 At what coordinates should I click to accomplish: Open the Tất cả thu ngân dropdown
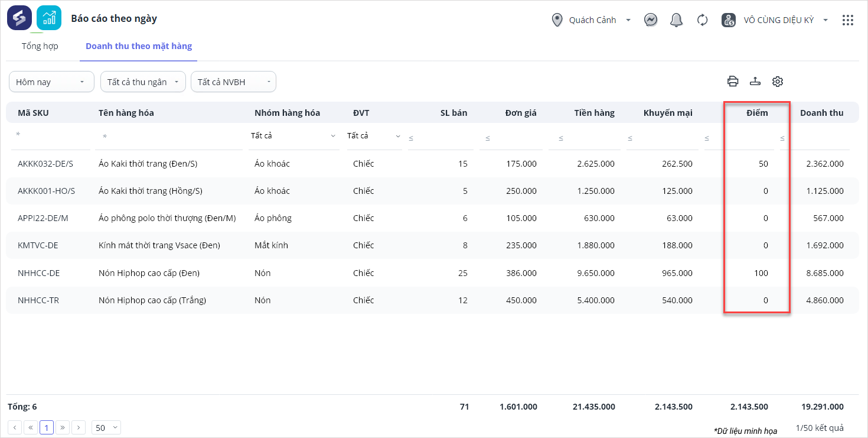click(143, 82)
